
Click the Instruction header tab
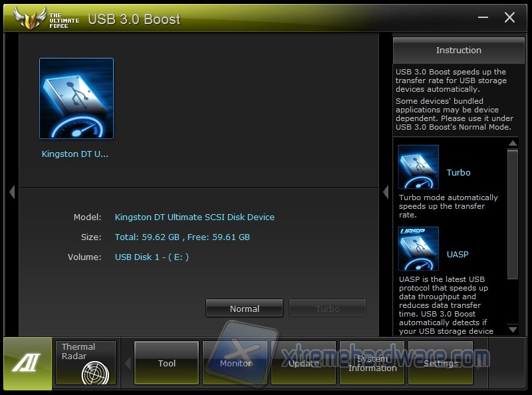point(458,51)
